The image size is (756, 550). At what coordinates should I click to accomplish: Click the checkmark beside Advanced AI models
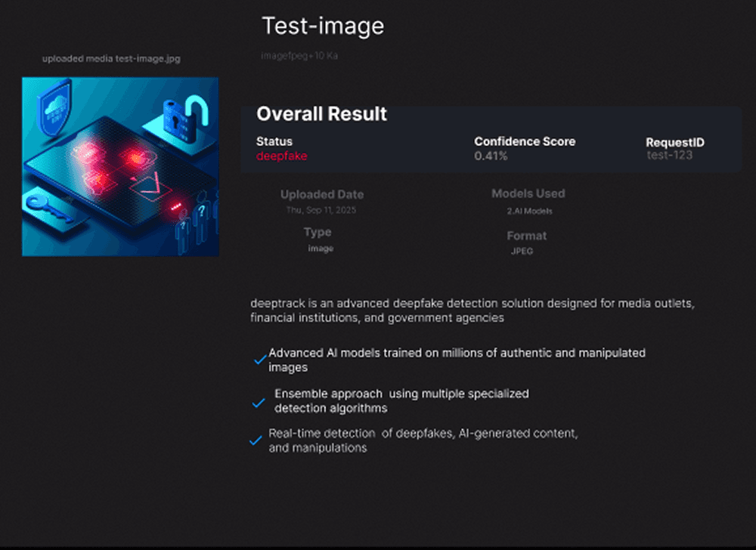(259, 360)
